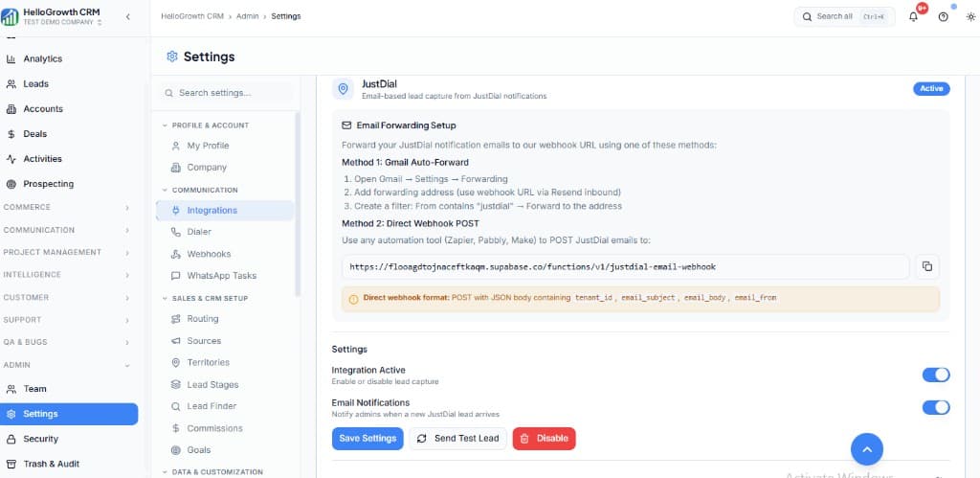Collapse the sidebar with the left chevron
980x478 pixels.
(127, 17)
